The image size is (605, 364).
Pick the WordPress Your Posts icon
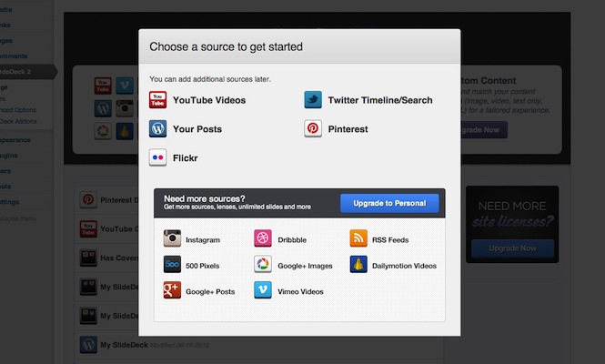point(157,129)
